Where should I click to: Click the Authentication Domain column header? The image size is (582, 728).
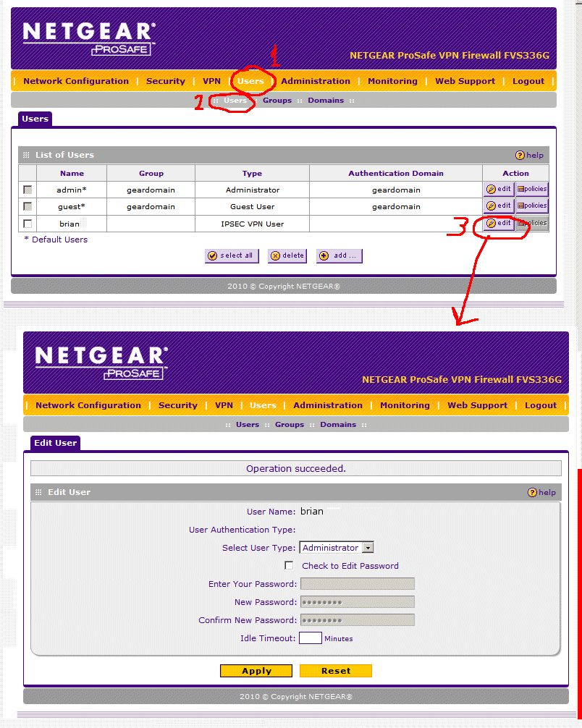pyautogui.click(x=396, y=173)
